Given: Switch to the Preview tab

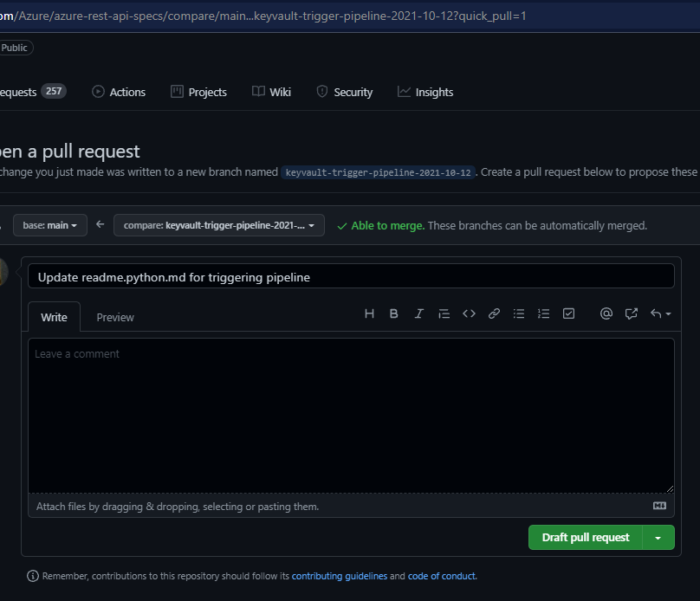Looking at the screenshot, I should click(115, 317).
